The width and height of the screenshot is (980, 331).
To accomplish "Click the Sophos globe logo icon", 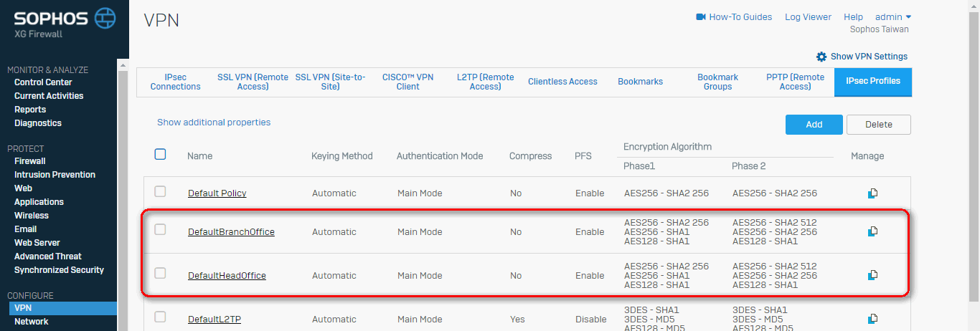I will point(105,18).
